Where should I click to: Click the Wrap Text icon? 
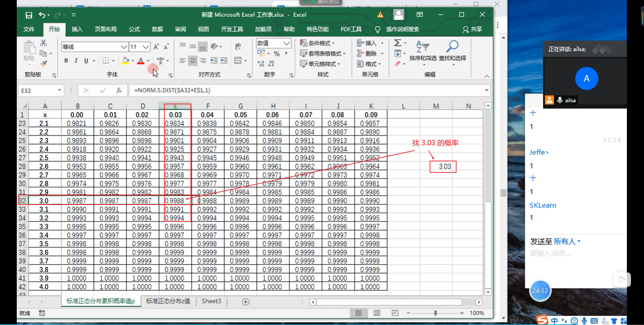pyautogui.click(x=238, y=47)
